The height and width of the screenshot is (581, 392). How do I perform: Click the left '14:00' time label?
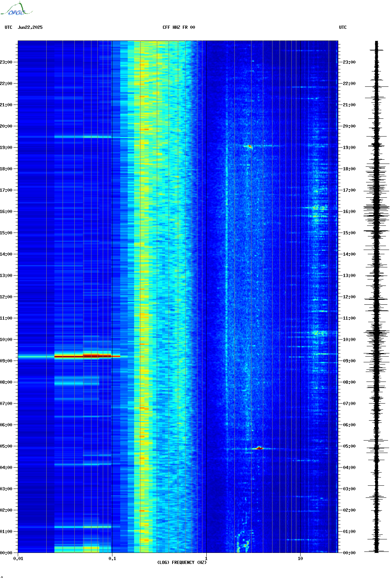click(x=6, y=254)
